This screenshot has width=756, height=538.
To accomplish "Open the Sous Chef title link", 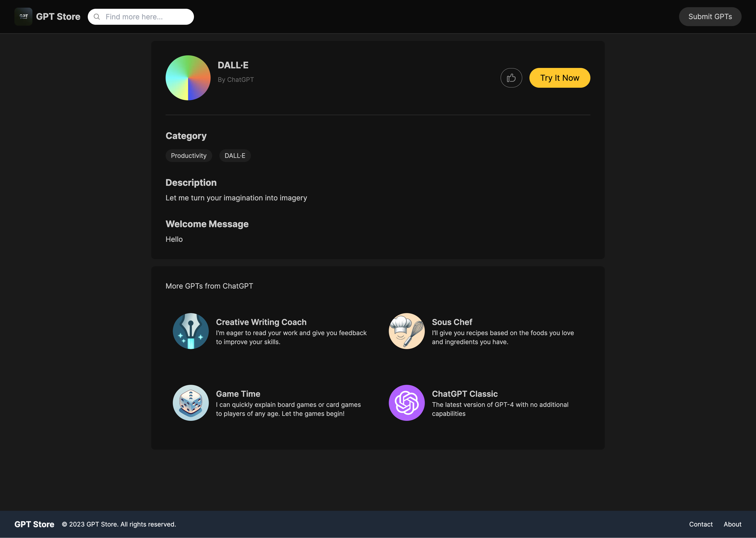I will point(452,322).
